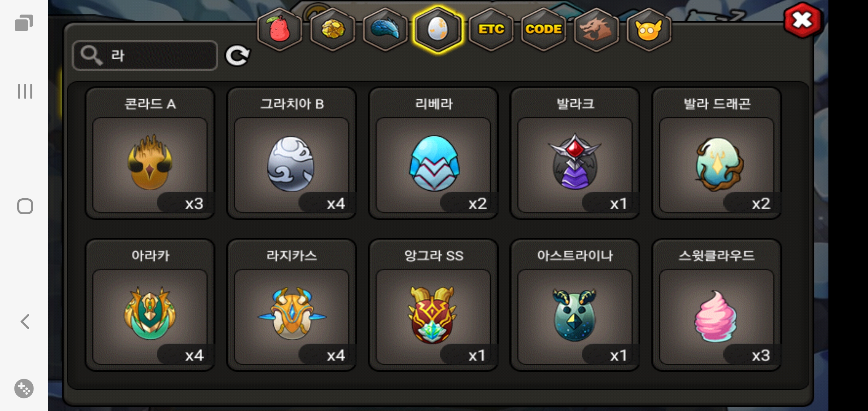Choose the 리베라 blue egg
Viewport: 868px width, 411px height.
click(433, 153)
